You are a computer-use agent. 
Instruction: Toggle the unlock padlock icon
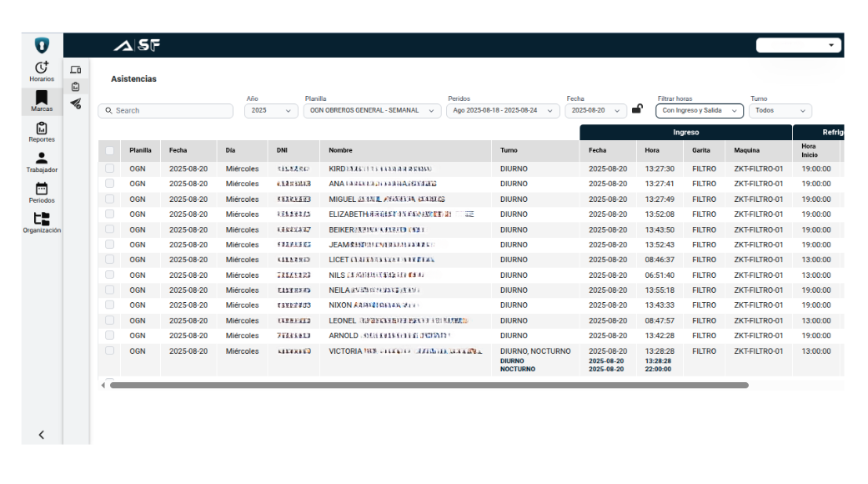pos(637,108)
